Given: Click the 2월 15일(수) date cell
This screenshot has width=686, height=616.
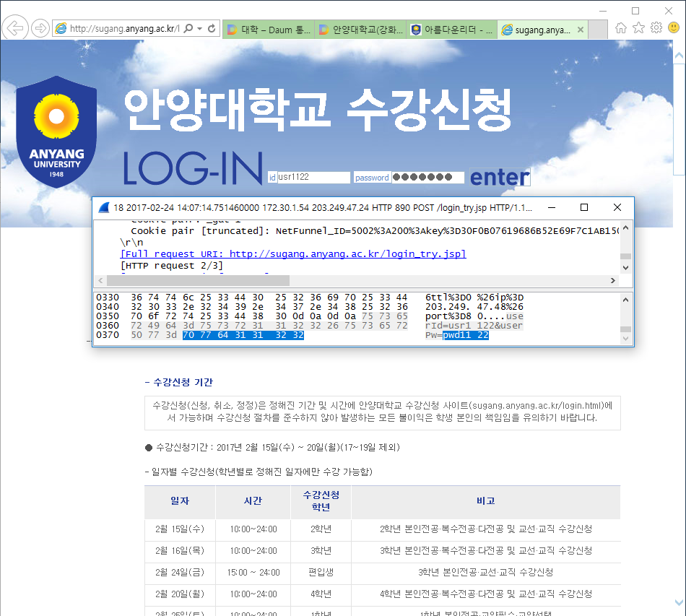Looking at the screenshot, I should pos(180,529).
